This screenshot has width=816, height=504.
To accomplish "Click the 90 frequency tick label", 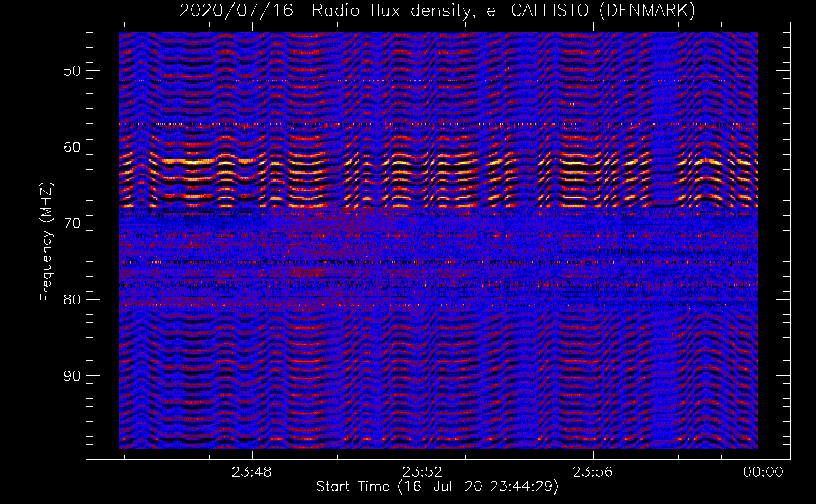I will (72, 376).
